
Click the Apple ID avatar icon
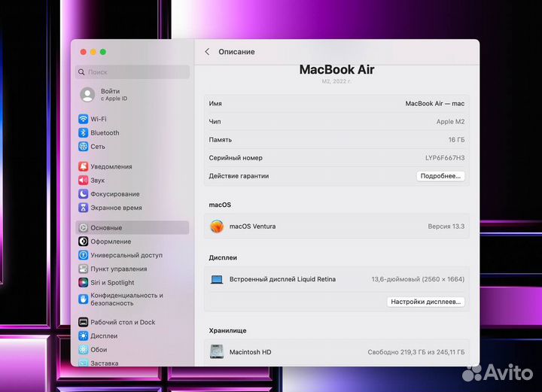point(87,95)
